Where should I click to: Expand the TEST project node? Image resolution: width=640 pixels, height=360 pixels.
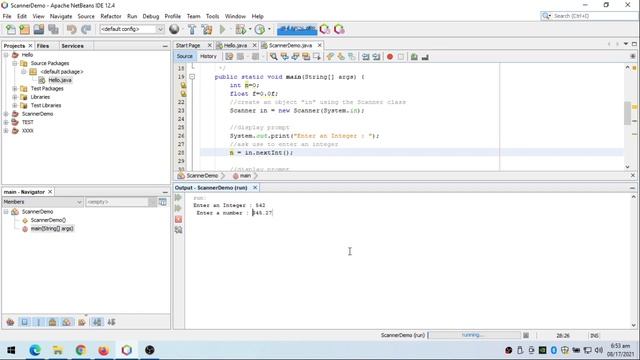click(x=6, y=122)
